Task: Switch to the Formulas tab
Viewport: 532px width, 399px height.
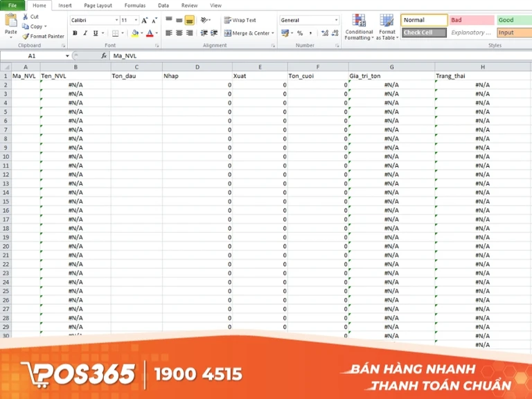Action: (134, 6)
